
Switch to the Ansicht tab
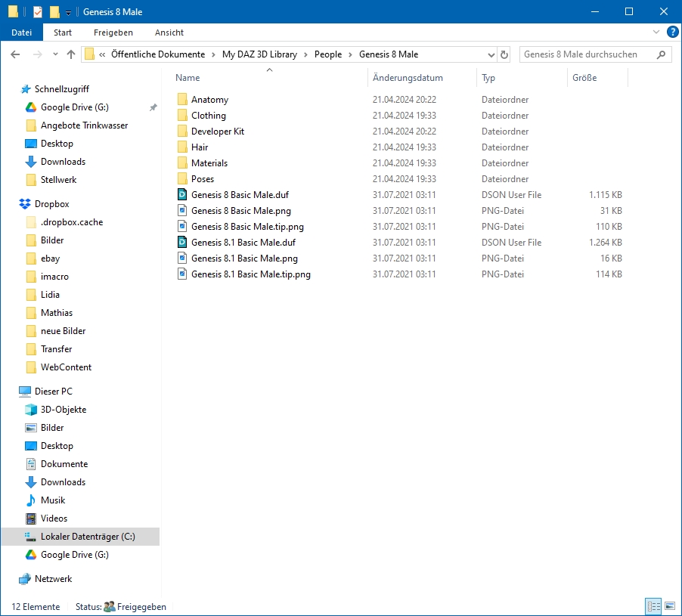tap(169, 33)
